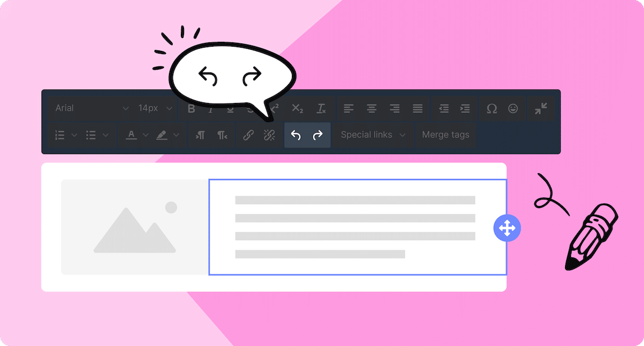This screenshot has width=644, height=346.
Task: Toggle justify text alignment
Action: tap(418, 108)
